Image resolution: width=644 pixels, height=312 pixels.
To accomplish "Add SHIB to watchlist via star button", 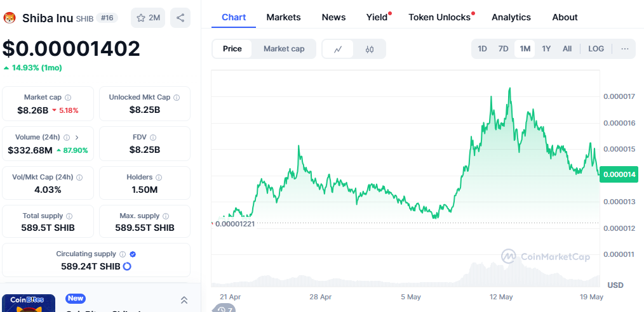I will click(148, 18).
